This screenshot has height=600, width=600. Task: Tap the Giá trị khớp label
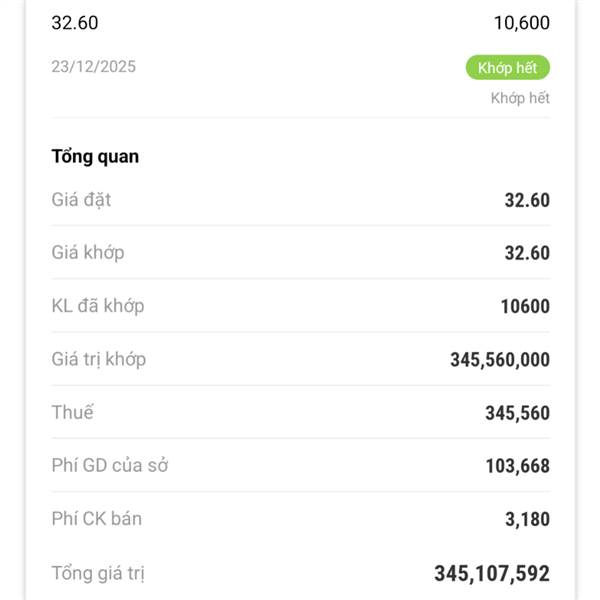click(x=98, y=359)
